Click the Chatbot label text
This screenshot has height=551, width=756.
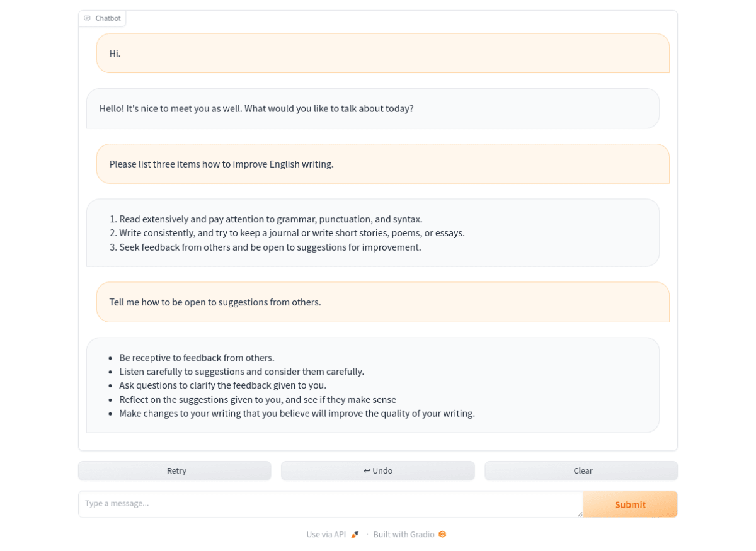[x=108, y=18]
